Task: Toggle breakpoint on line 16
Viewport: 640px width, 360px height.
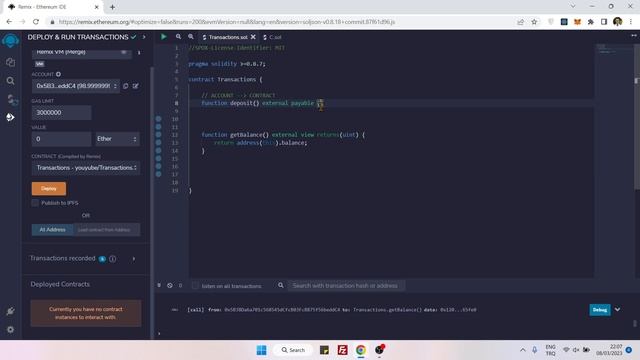Action: point(158,166)
